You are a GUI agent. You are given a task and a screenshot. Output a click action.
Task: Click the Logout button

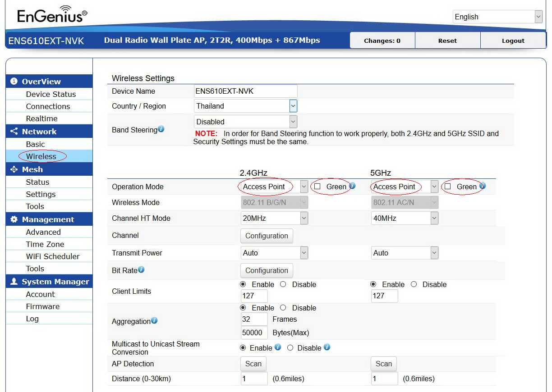tap(513, 41)
